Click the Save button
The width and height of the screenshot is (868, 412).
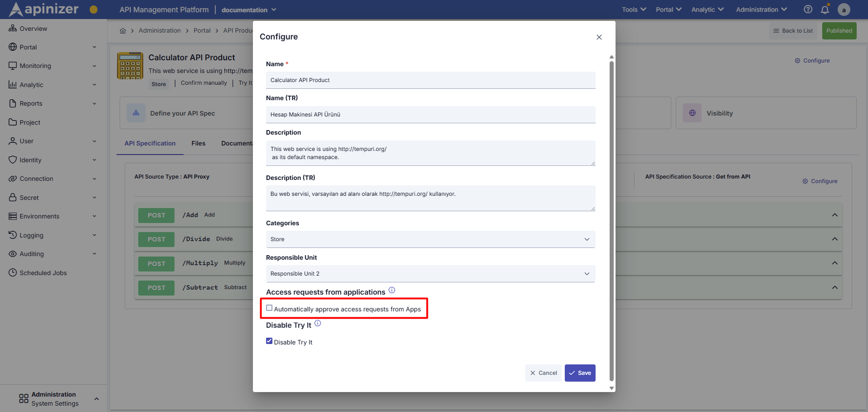[x=580, y=373]
